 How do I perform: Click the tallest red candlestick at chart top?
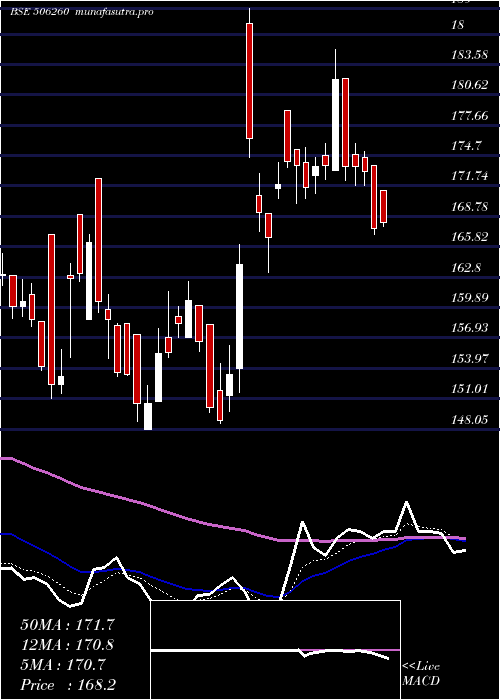[x=250, y=81]
